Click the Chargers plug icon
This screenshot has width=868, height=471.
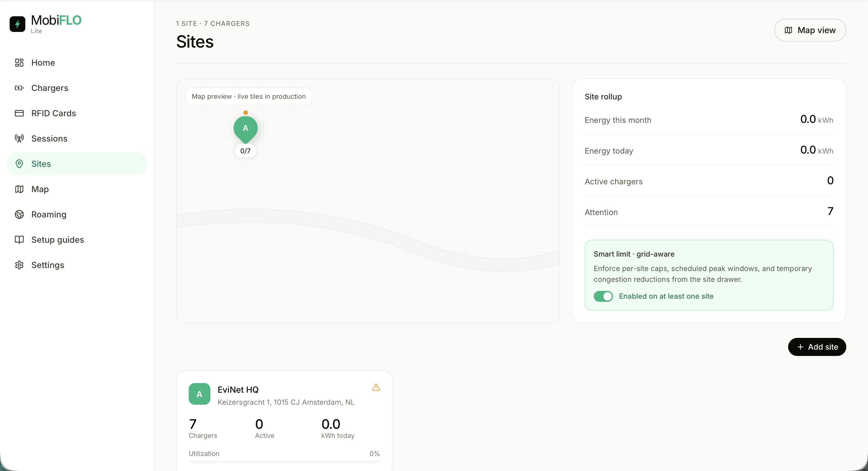point(19,88)
